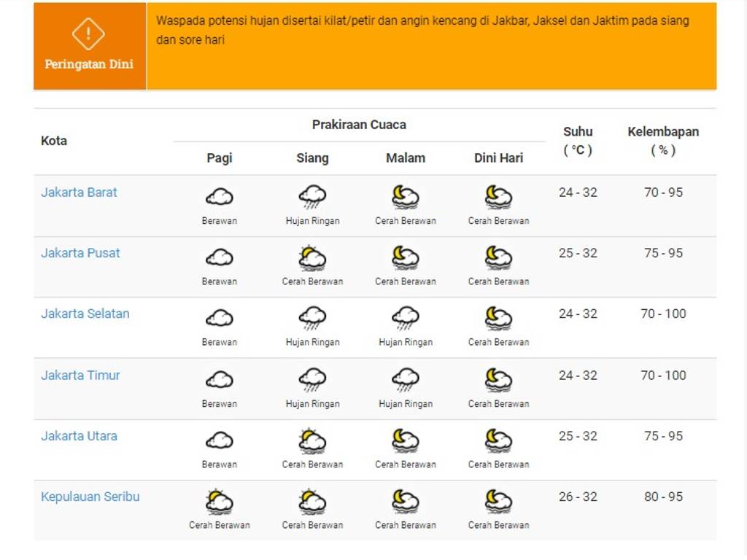The image size is (747, 560).
Task: Go to the Jakarta Timur link
Action: [80, 376]
